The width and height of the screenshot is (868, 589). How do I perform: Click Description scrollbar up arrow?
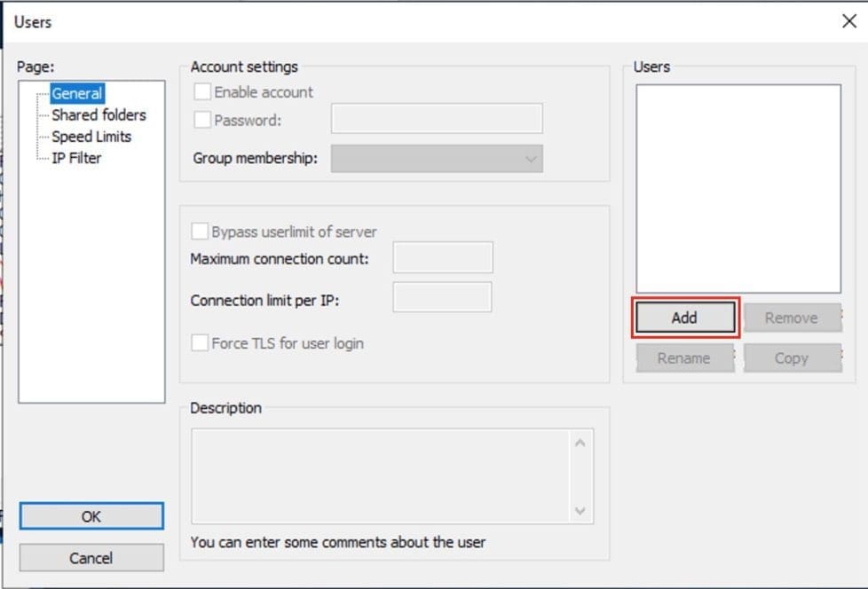[x=580, y=442]
